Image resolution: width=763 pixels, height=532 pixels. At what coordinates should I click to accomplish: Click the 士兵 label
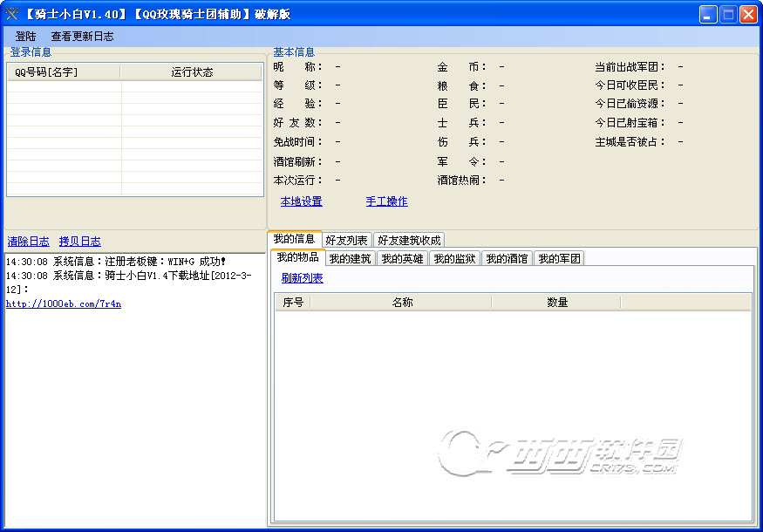point(461,123)
